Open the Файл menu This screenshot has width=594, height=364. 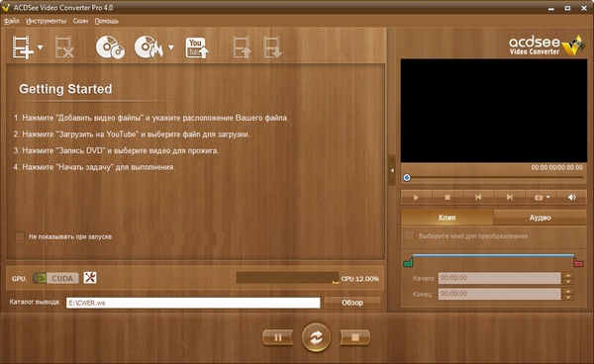click(x=11, y=21)
